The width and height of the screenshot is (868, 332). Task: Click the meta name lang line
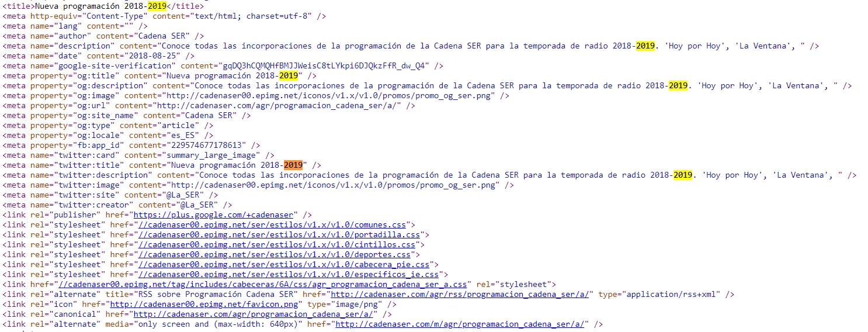[75, 26]
